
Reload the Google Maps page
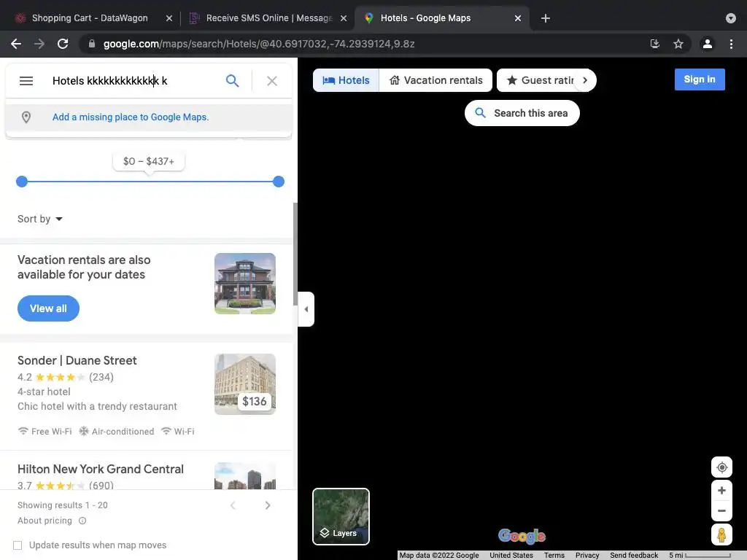(63, 44)
